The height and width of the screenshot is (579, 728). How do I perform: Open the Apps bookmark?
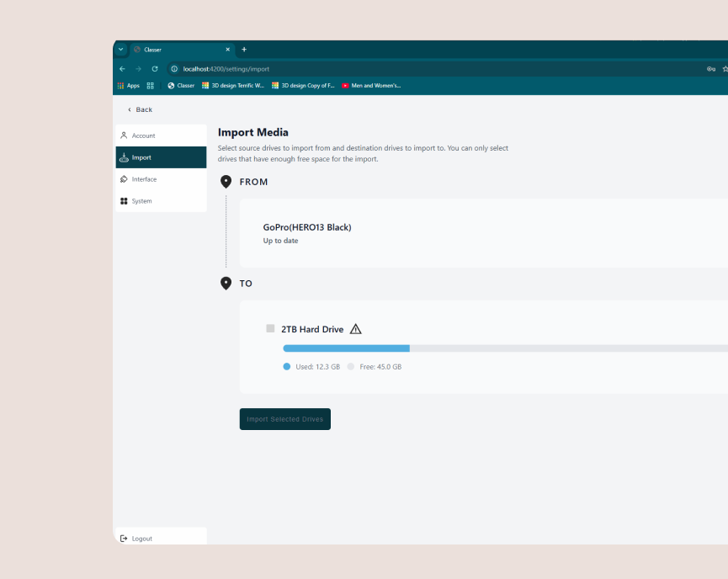click(129, 86)
